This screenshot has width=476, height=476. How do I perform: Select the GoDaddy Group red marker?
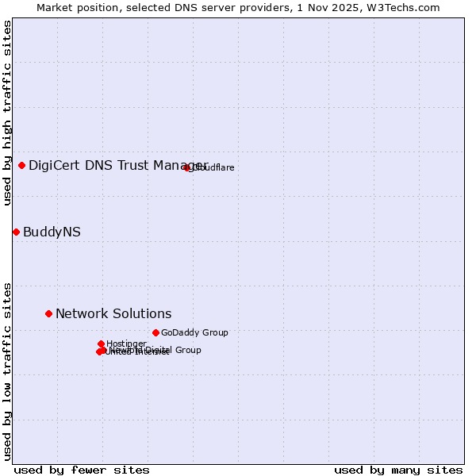tap(155, 332)
